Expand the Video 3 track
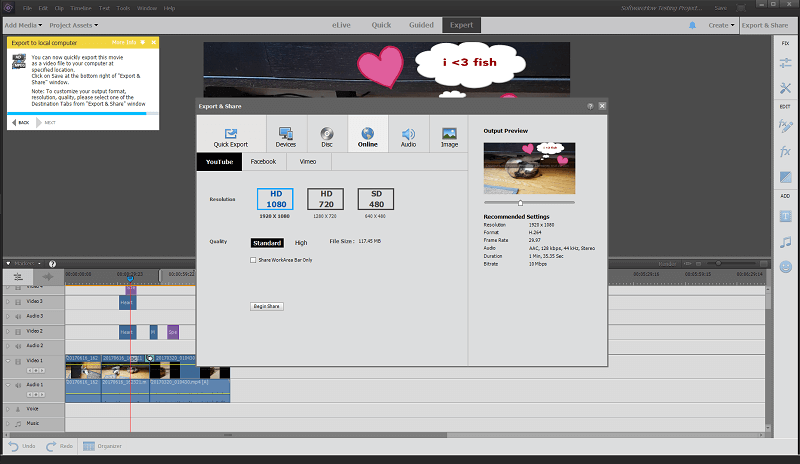The width and height of the screenshot is (800, 464). (8, 302)
